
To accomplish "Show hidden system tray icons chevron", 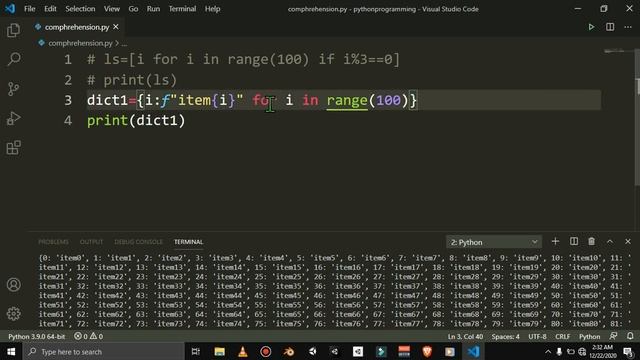I will (x=548, y=351).
